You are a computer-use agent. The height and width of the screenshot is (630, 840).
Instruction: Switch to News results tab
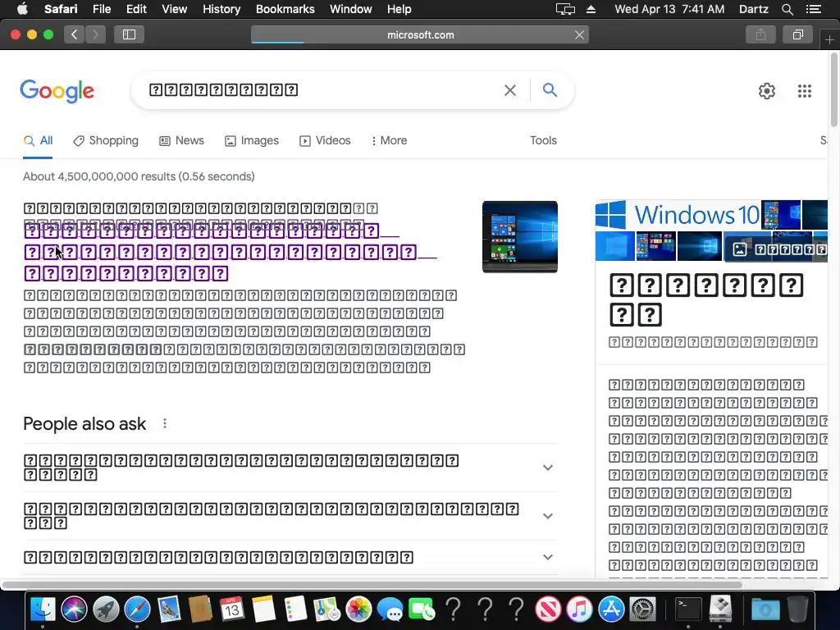[x=181, y=140]
